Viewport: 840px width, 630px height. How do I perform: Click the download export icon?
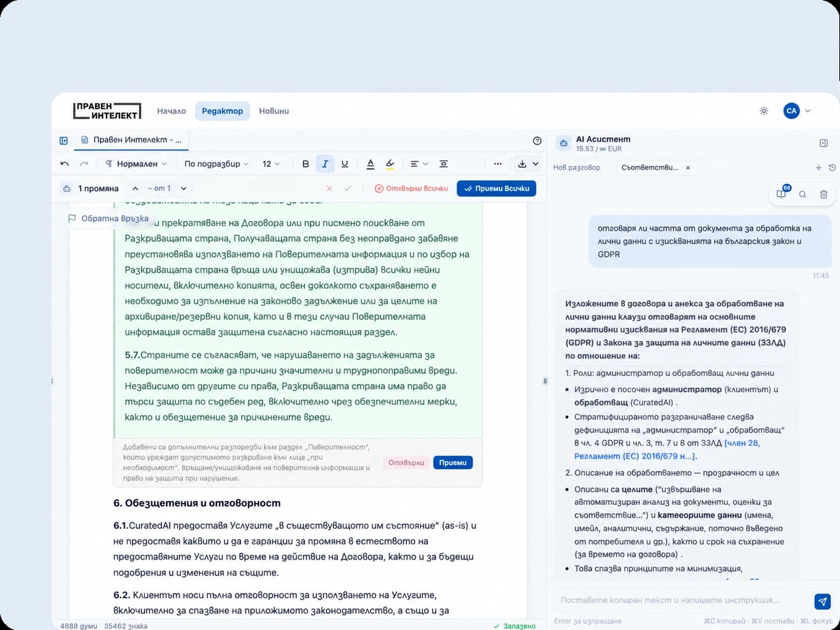click(522, 164)
